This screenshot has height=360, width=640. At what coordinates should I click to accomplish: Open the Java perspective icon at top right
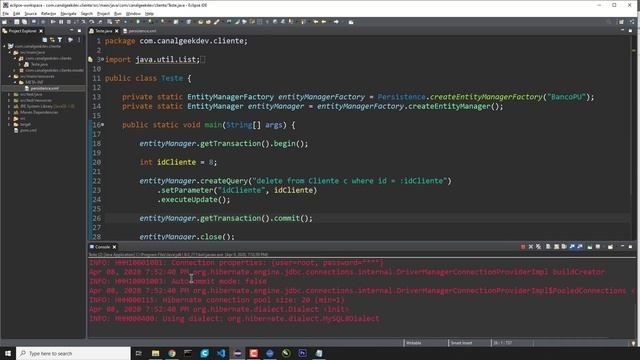tap(632, 22)
